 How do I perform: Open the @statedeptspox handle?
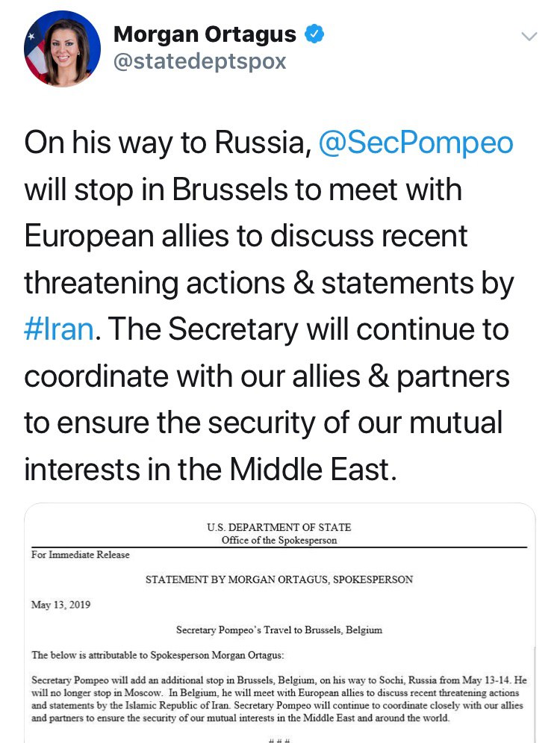[199, 61]
